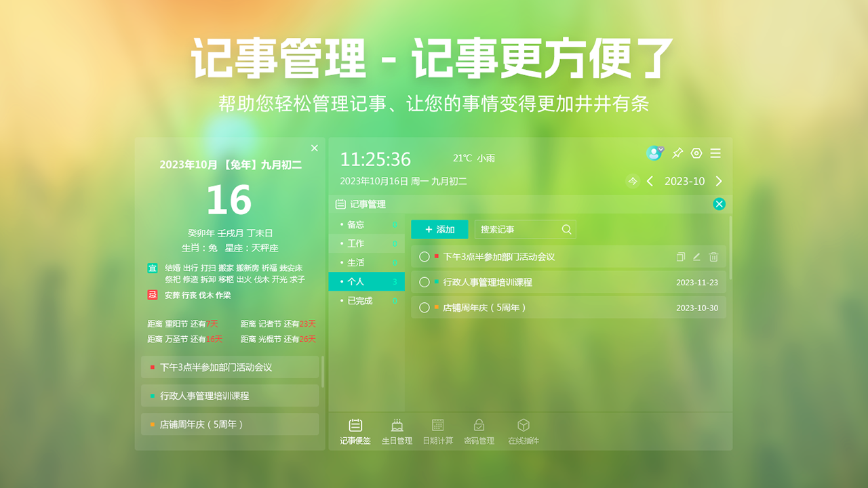Mark 行政人事管理培训课程 as complete
Screen dimensions: 868x488
425,282
